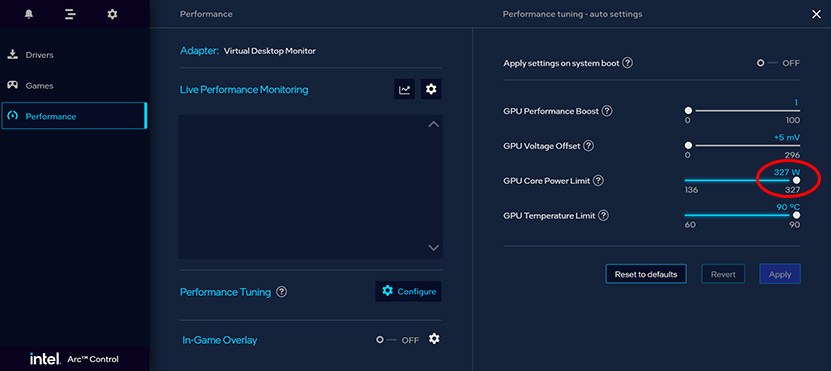Open Live Performance Monitoring settings gear
Viewport: 831px width, 371px height.
[x=431, y=90]
